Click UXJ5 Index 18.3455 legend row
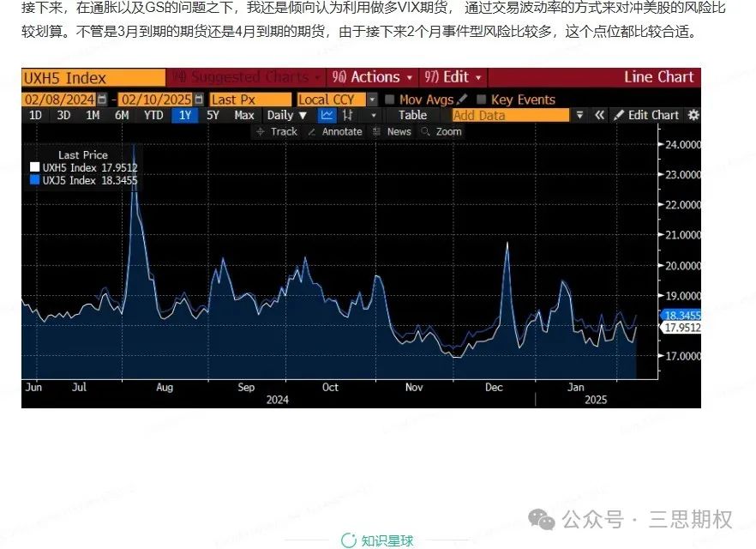This screenshot has height=549, width=756. click(84, 180)
